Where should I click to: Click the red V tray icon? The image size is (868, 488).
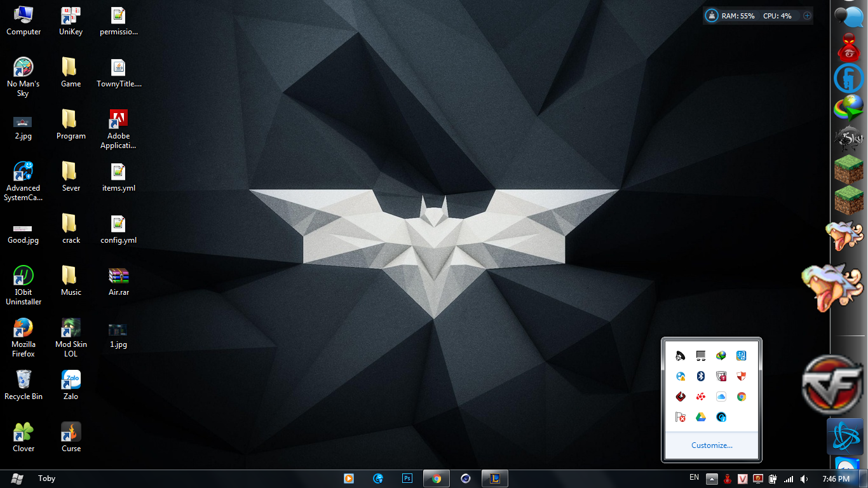point(743,478)
